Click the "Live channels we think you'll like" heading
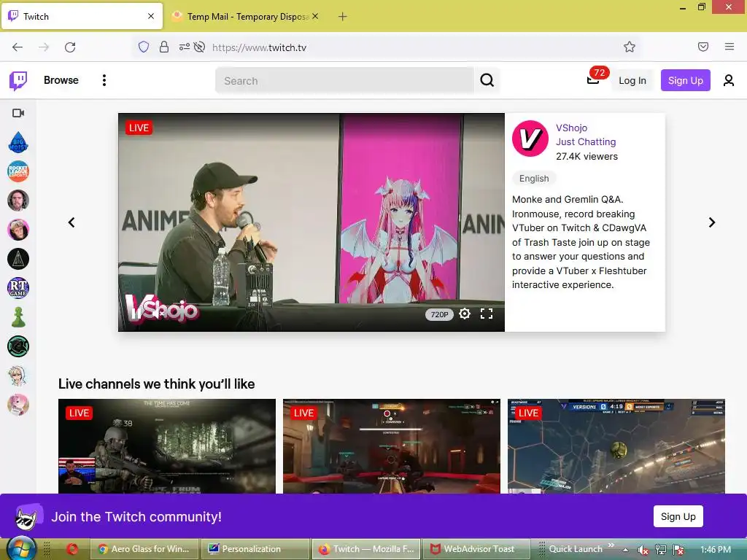747x560 pixels. [x=156, y=384]
